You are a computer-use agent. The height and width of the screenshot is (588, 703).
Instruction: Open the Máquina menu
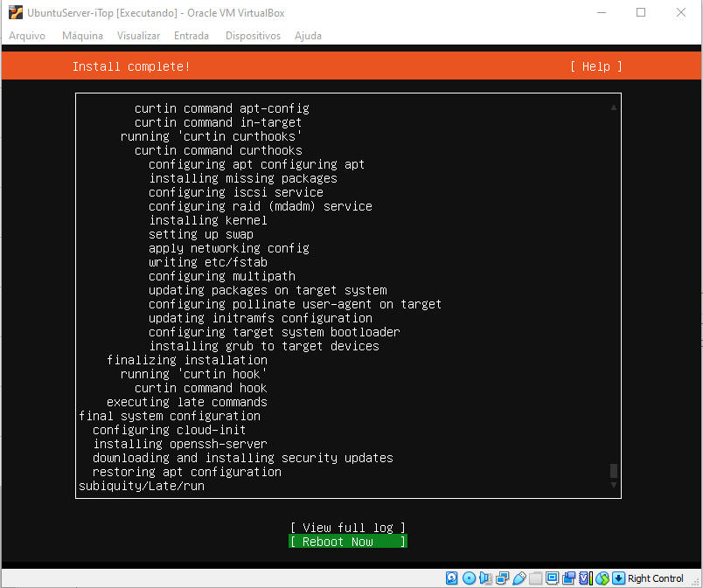click(82, 36)
